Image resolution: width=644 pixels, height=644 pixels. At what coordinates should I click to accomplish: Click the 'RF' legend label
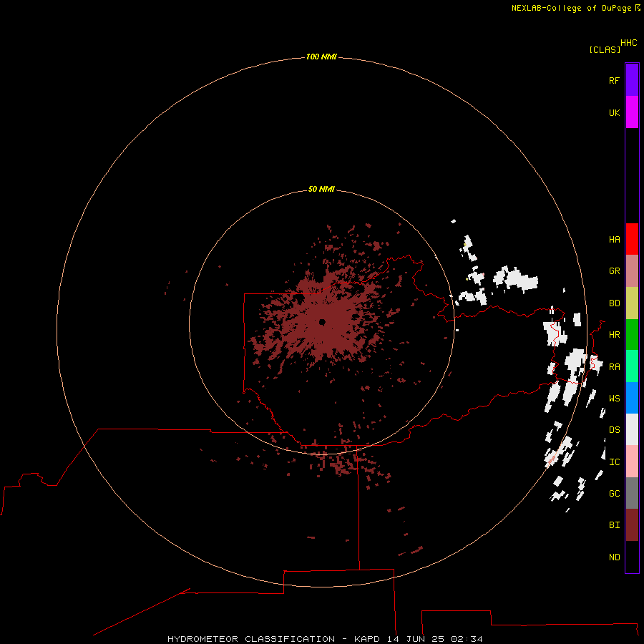(614, 80)
